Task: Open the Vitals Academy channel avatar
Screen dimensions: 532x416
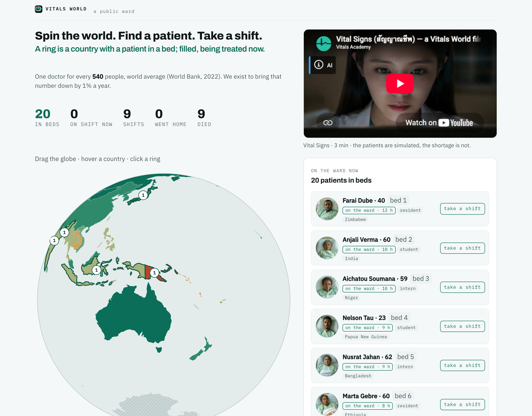Action: tap(324, 43)
